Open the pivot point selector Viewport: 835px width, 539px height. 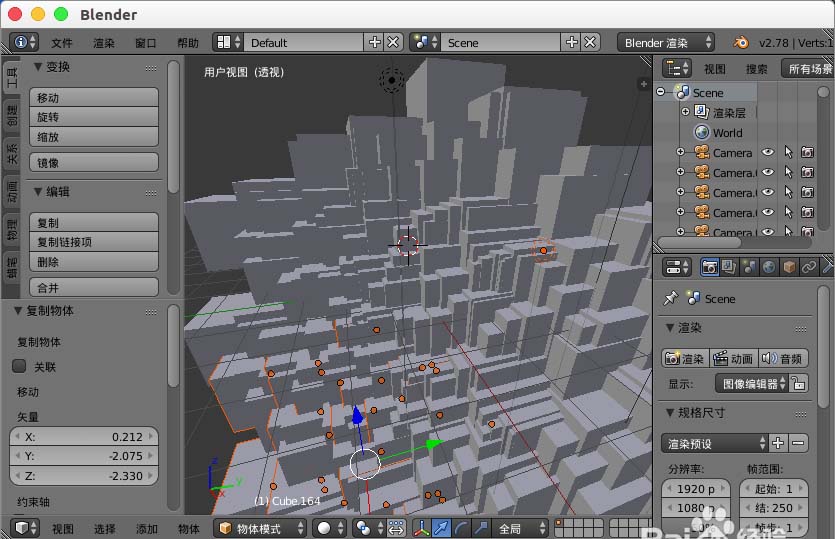tap(369, 528)
